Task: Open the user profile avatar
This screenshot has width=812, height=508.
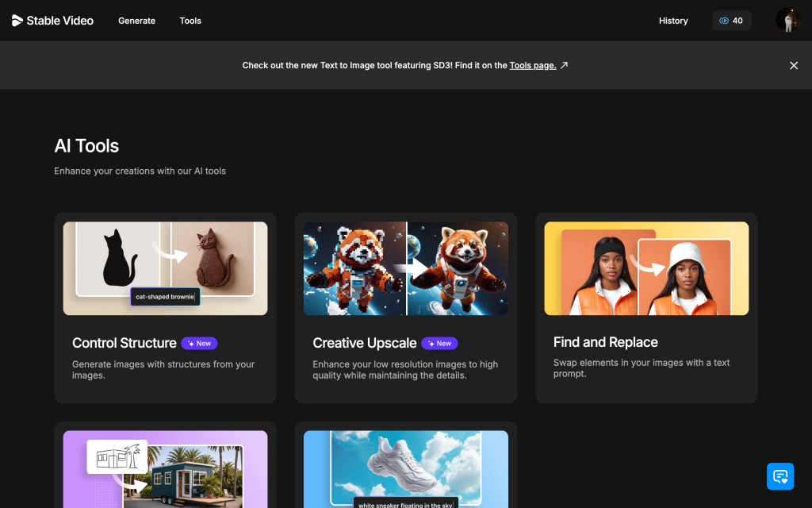Action: pos(787,20)
